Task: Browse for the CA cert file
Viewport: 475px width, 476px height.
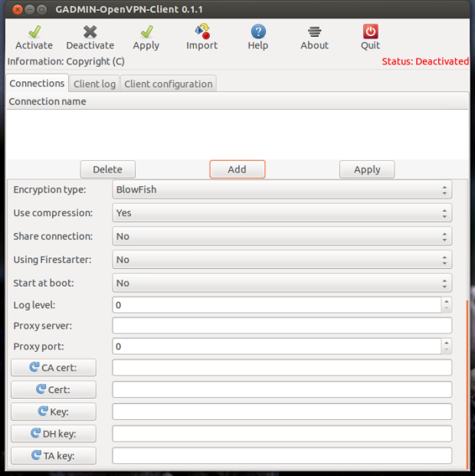Action: pyautogui.click(x=54, y=368)
